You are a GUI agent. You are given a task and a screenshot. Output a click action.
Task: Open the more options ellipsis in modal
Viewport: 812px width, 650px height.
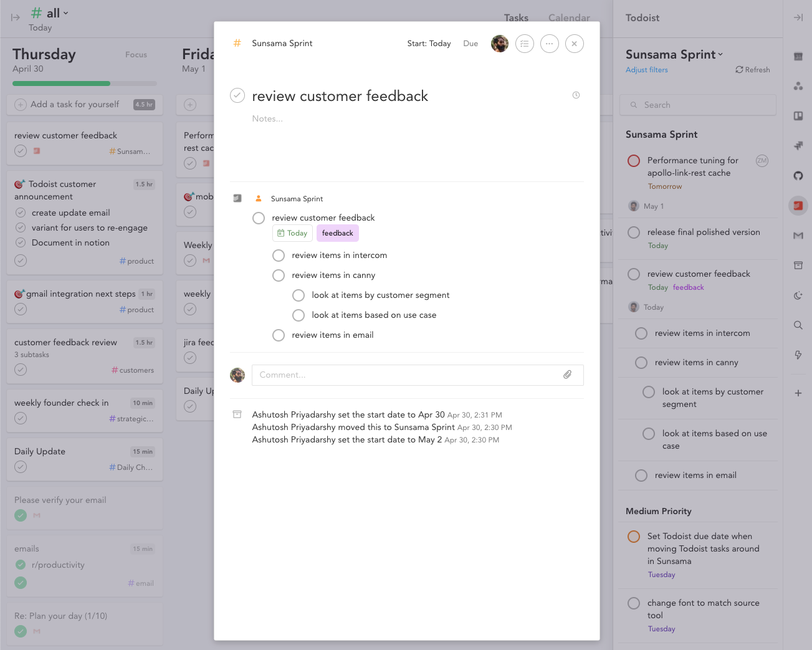549,44
